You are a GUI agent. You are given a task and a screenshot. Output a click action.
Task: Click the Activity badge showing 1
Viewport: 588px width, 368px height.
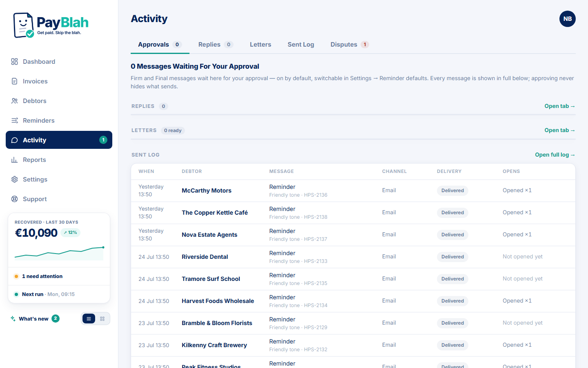[103, 140]
